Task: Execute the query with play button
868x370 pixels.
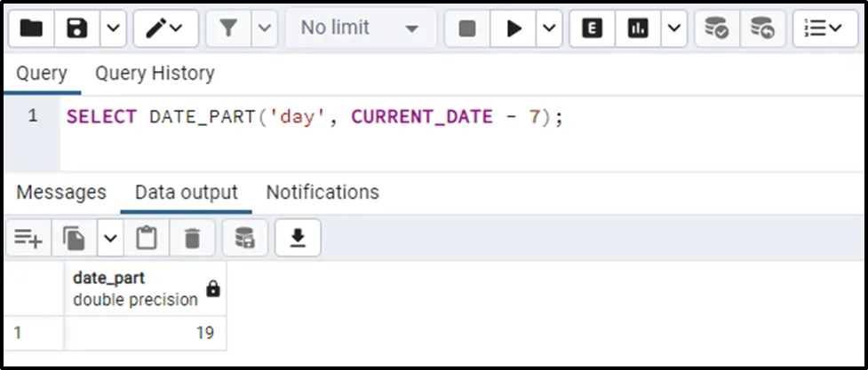Action: point(514,28)
